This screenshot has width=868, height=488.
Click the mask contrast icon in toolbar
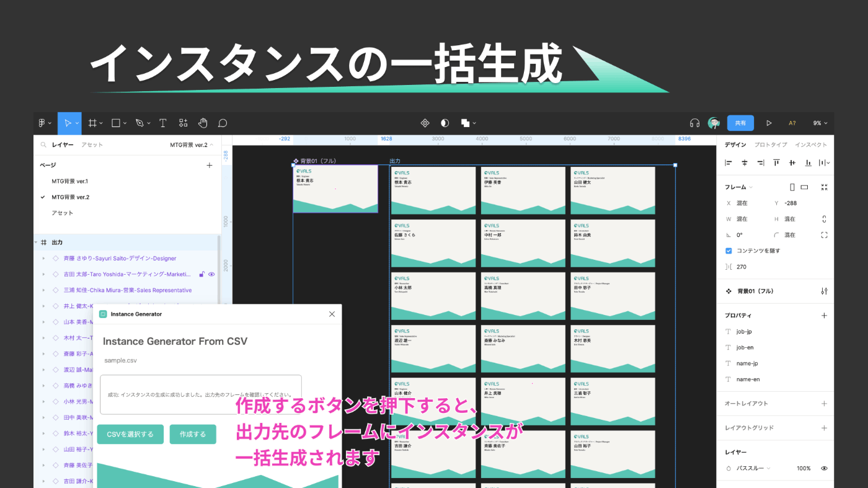(445, 123)
